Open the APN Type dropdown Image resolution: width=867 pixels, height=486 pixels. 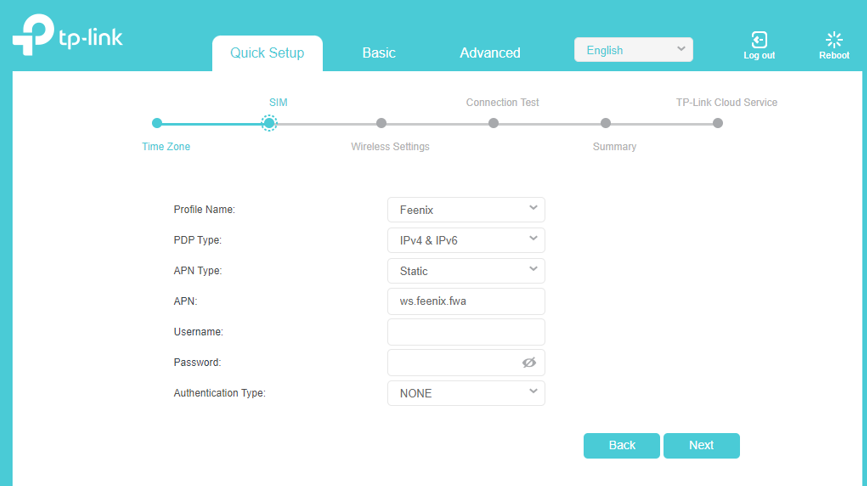pos(466,271)
